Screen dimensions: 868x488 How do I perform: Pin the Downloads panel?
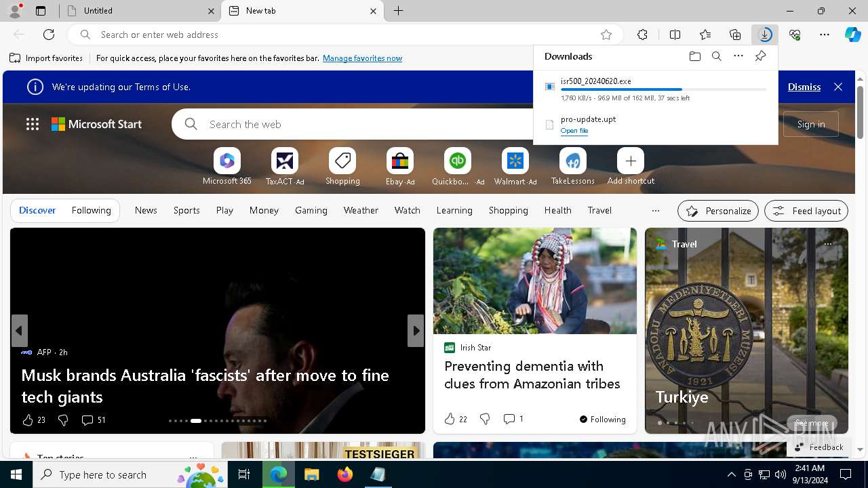tap(760, 56)
